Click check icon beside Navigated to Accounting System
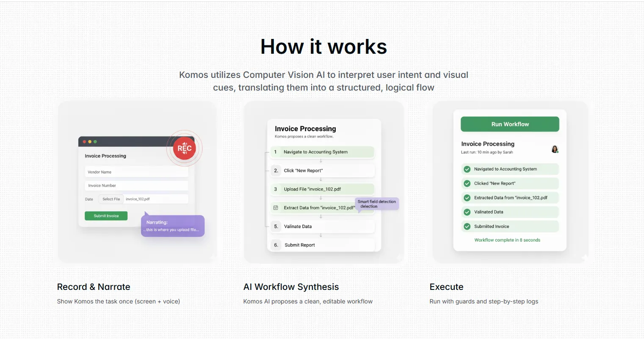Image resolution: width=644 pixels, height=339 pixels. point(467,169)
